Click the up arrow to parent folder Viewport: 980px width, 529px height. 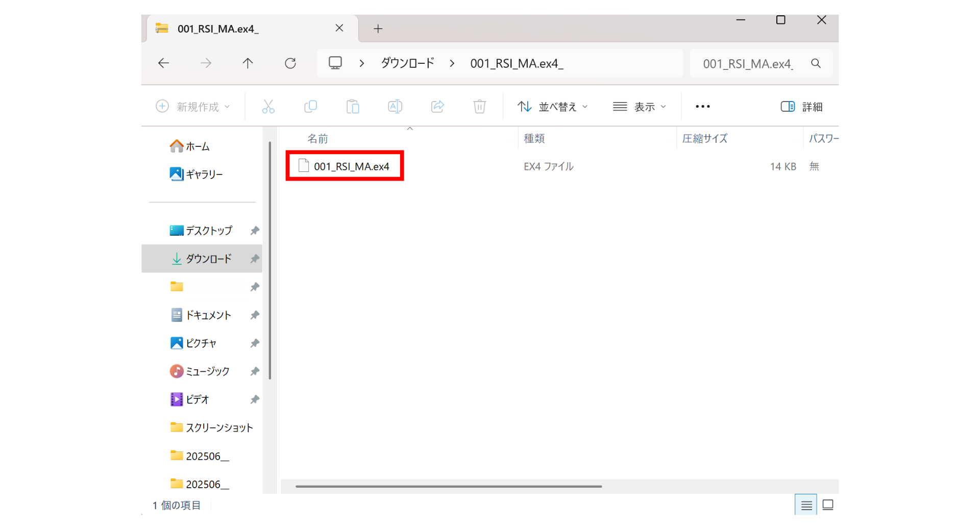248,63
